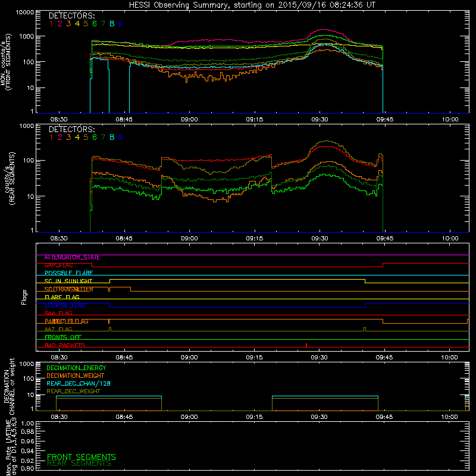Image resolution: width=476 pixels, height=476 pixels.
Task: Click 09:30 tick under front segments plot
Action: 320,120
